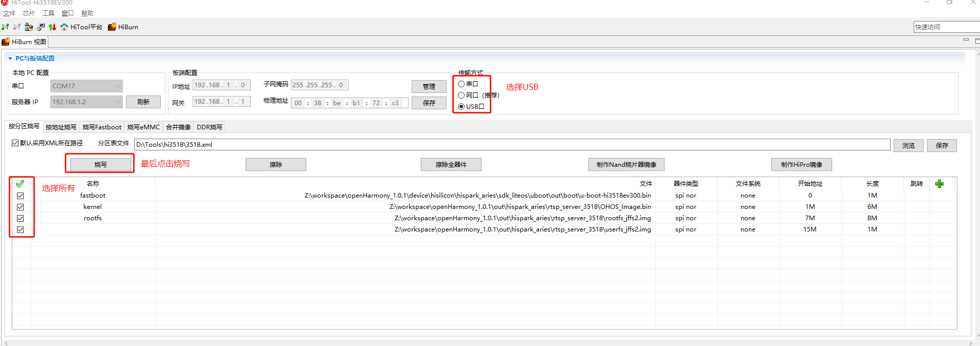Click the 网关 input field
This screenshot has height=346, width=980.
[221, 102]
